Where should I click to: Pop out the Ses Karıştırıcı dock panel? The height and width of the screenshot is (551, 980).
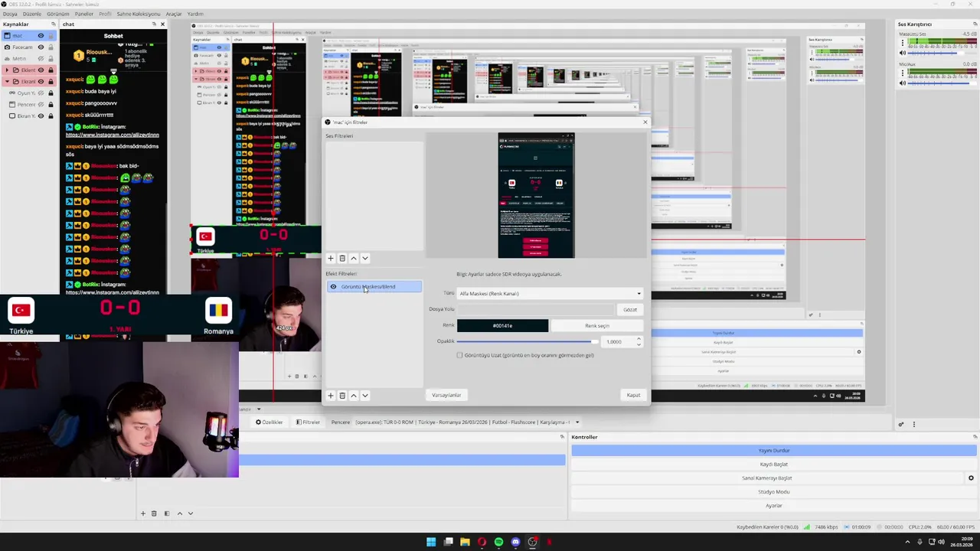click(975, 24)
